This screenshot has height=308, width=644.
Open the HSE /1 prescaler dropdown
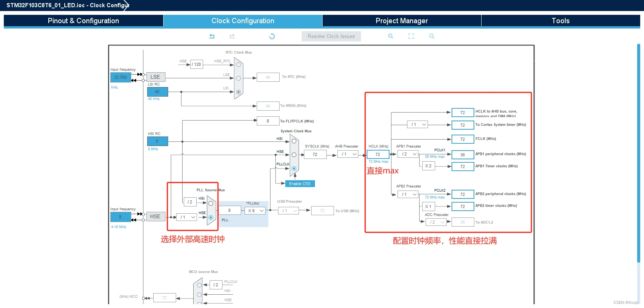[x=186, y=217]
